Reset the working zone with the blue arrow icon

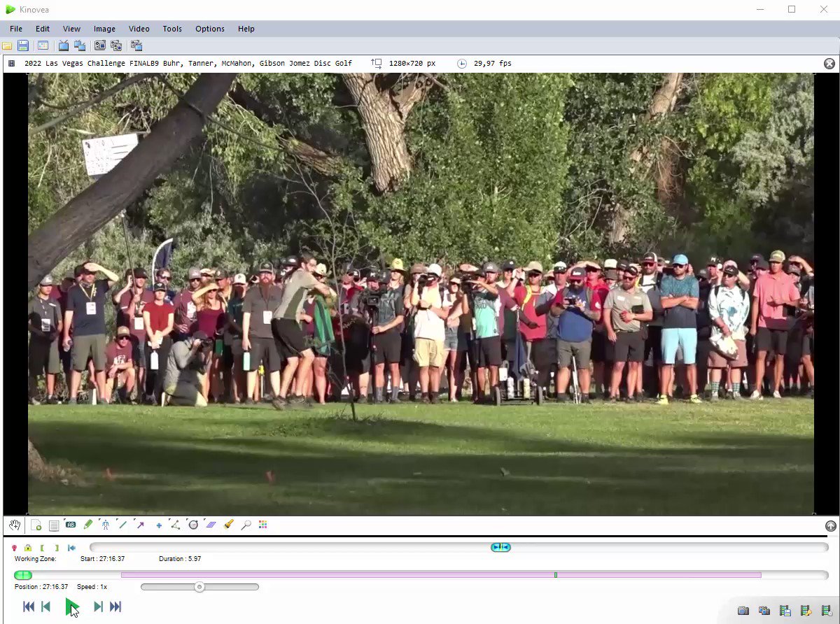coord(71,548)
